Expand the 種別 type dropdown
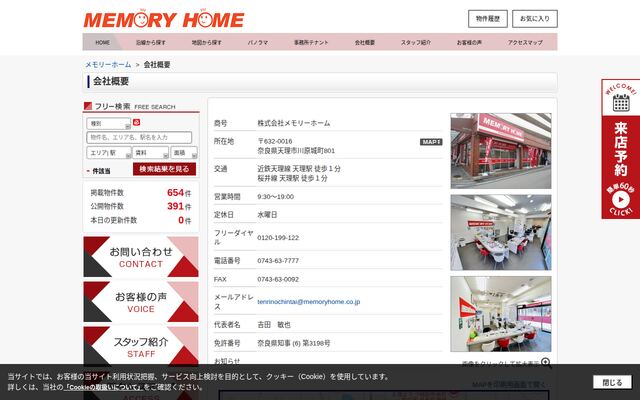640x400 pixels. (x=109, y=123)
